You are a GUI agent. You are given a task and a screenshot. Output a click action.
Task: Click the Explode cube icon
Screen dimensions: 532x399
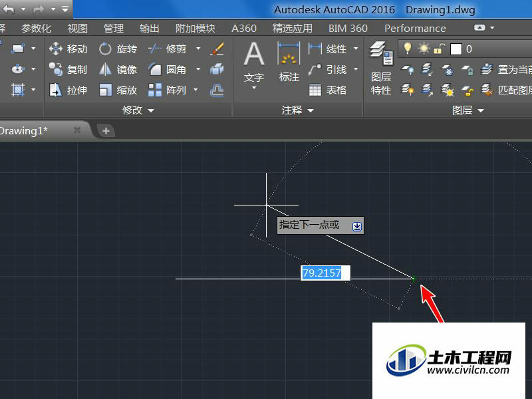click(217, 69)
